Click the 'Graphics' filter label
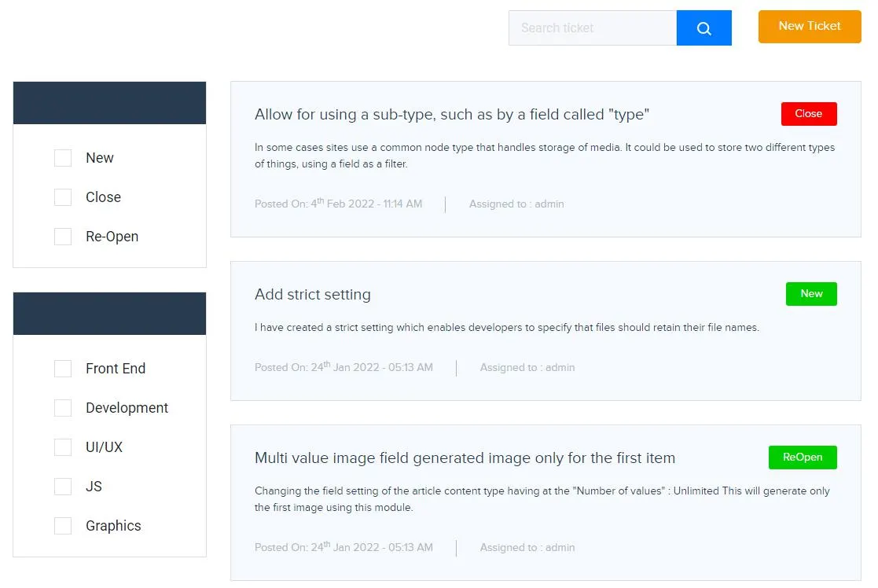The height and width of the screenshot is (588, 878). (x=113, y=526)
